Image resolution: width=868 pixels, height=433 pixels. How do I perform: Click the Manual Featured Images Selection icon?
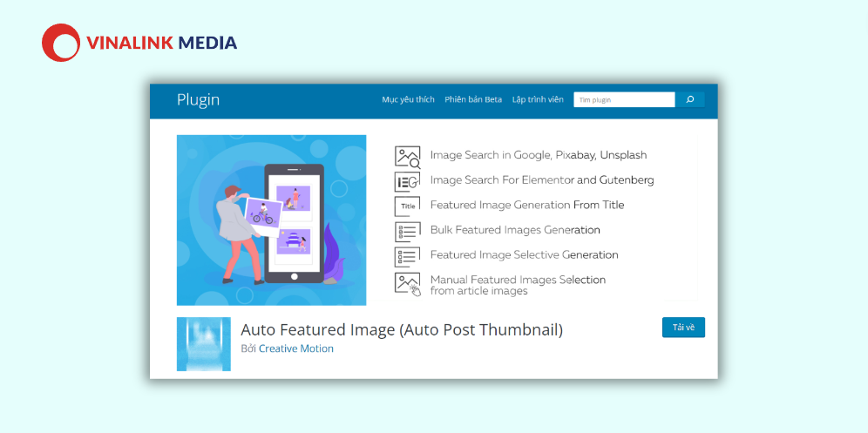[408, 283]
